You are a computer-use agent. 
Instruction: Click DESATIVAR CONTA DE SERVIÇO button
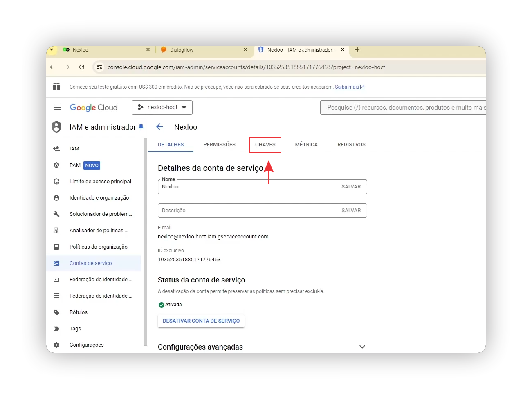pos(201,321)
